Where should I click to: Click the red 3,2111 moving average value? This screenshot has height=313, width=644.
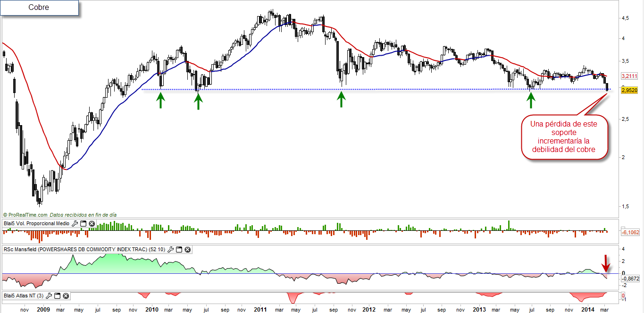630,76
